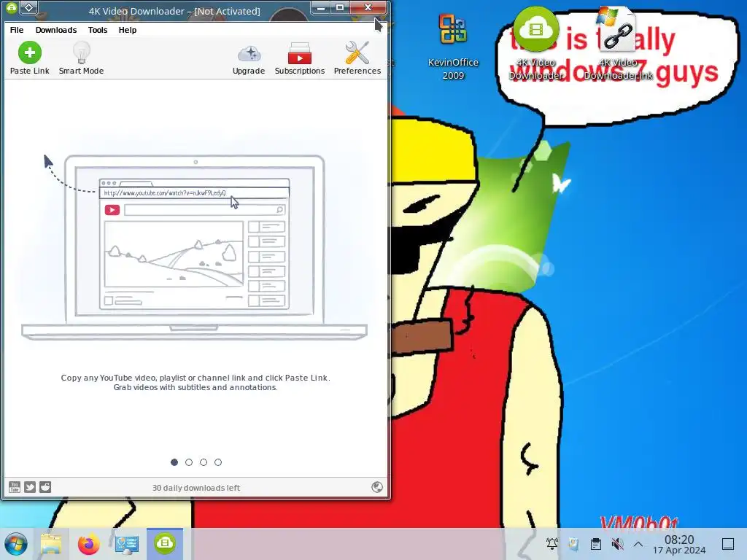747x560 pixels.
Task: Click the '30 daily downloads left' text
Action: pos(196,488)
